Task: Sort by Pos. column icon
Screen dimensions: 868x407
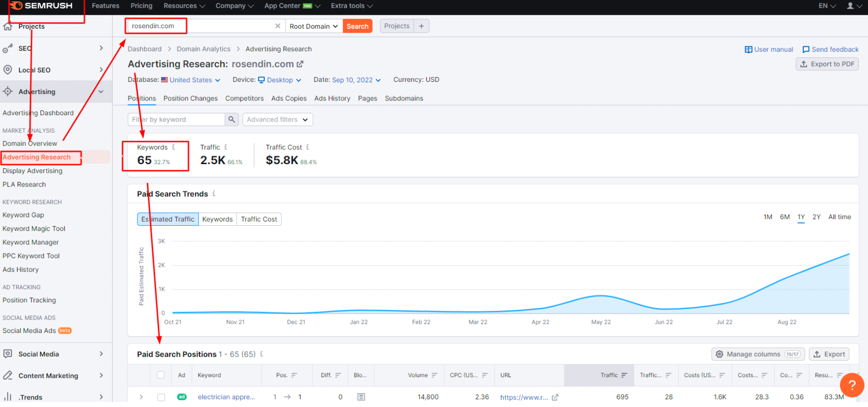Action: tap(294, 375)
